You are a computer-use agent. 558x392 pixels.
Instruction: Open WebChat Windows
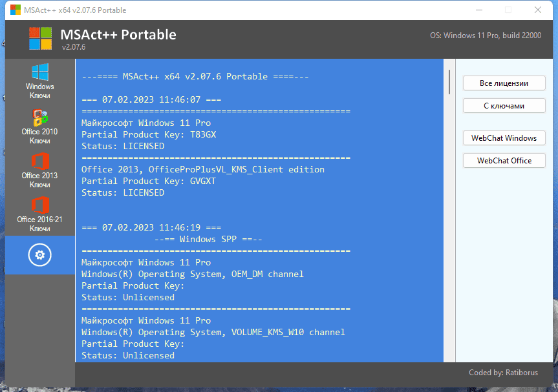504,138
